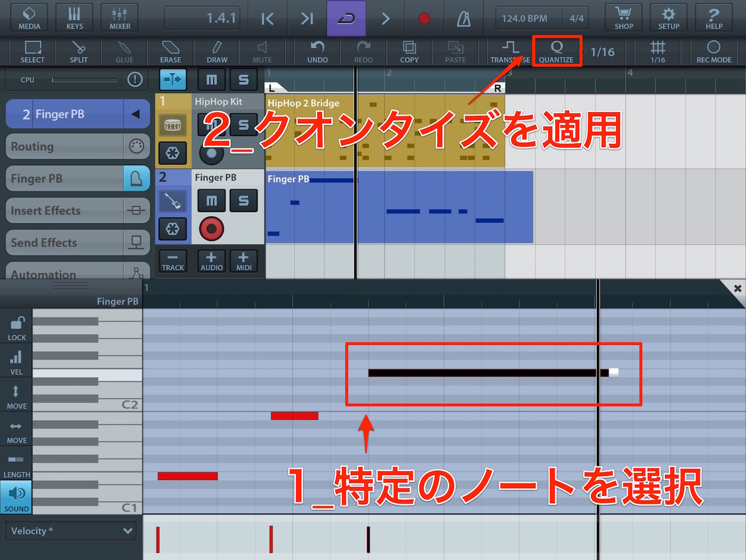Solo the HipHop Kit track
Screen dimensions: 746x560
[243, 125]
